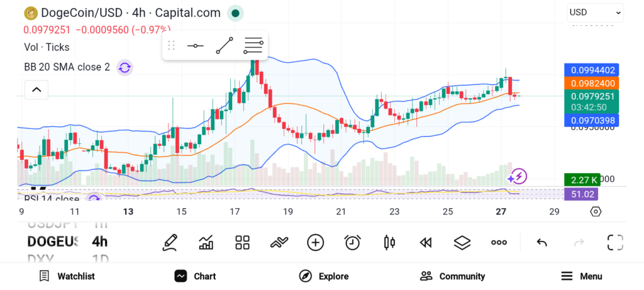Select the pencil drawing tools icon
The image size is (644, 290).
(169, 242)
